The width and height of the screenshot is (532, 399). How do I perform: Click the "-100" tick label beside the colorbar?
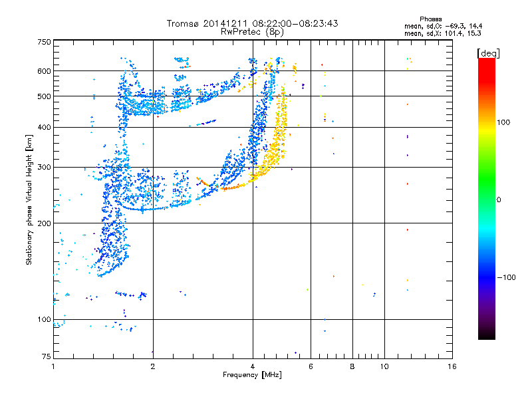(x=507, y=277)
